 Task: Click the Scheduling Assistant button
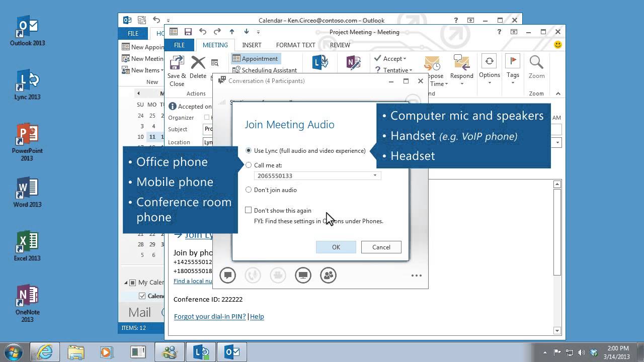coord(265,70)
